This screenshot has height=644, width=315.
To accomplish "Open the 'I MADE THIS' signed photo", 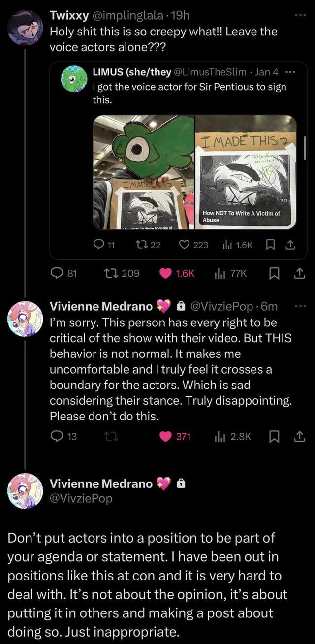I will pos(247,172).
